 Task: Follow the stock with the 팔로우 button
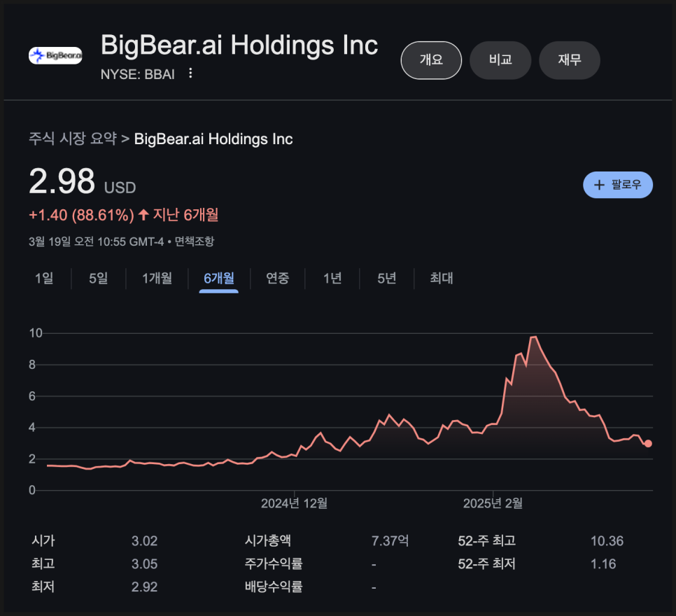tap(618, 185)
